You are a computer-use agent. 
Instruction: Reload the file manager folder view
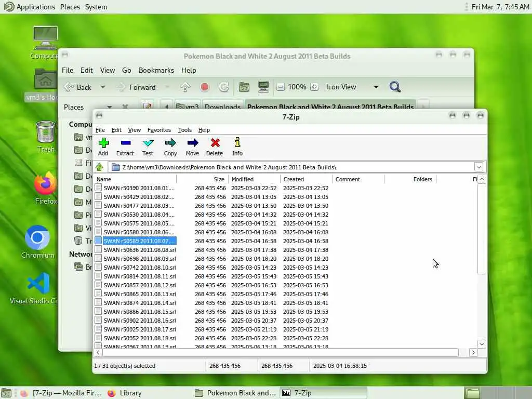[223, 87]
